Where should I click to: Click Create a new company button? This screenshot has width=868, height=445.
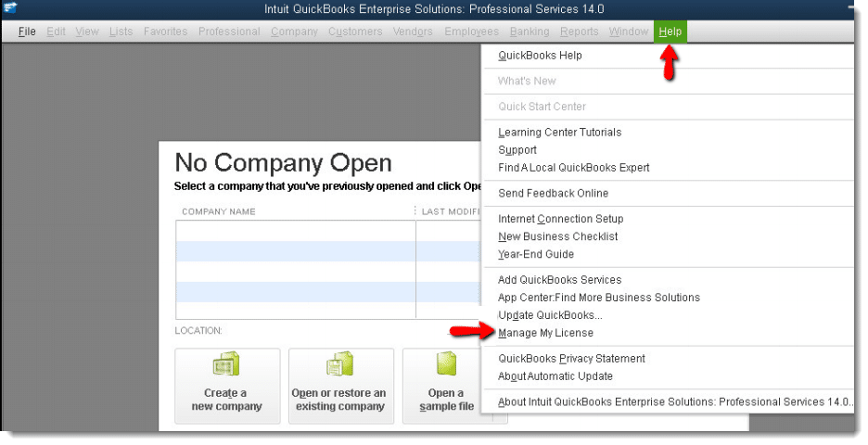227,386
